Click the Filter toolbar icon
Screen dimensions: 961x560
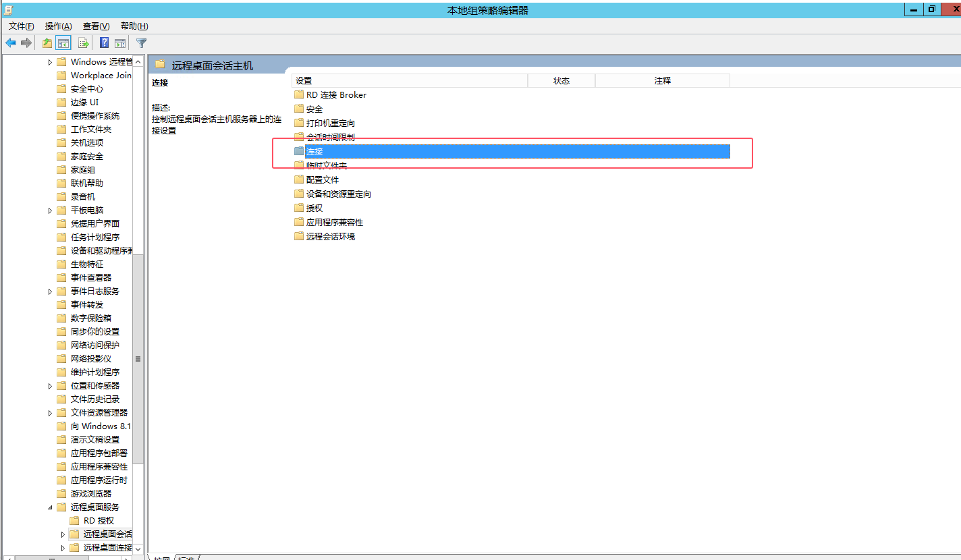(x=141, y=43)
